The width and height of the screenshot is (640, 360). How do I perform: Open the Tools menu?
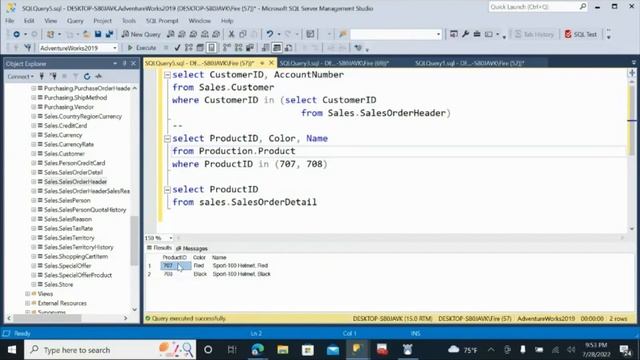129,20
